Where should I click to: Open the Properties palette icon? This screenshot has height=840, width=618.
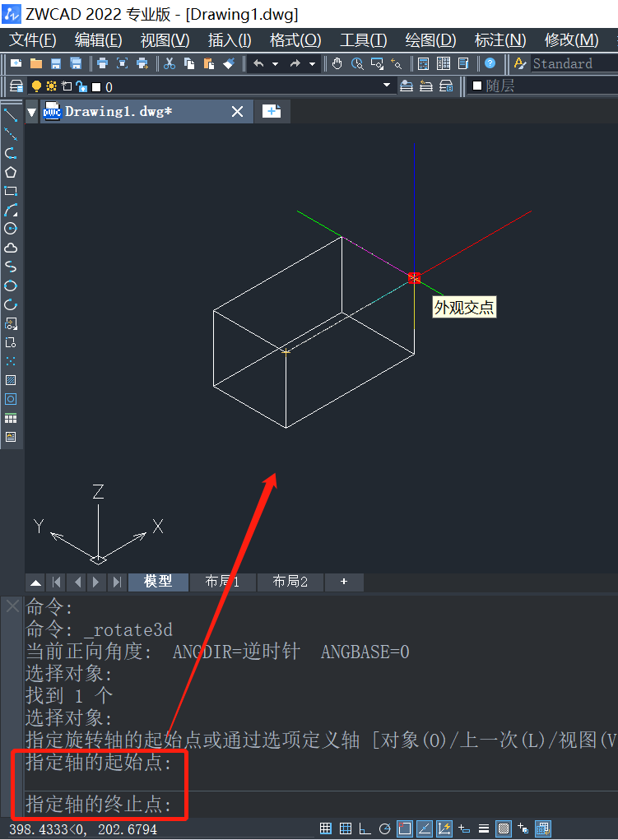(x=424, y=63)
